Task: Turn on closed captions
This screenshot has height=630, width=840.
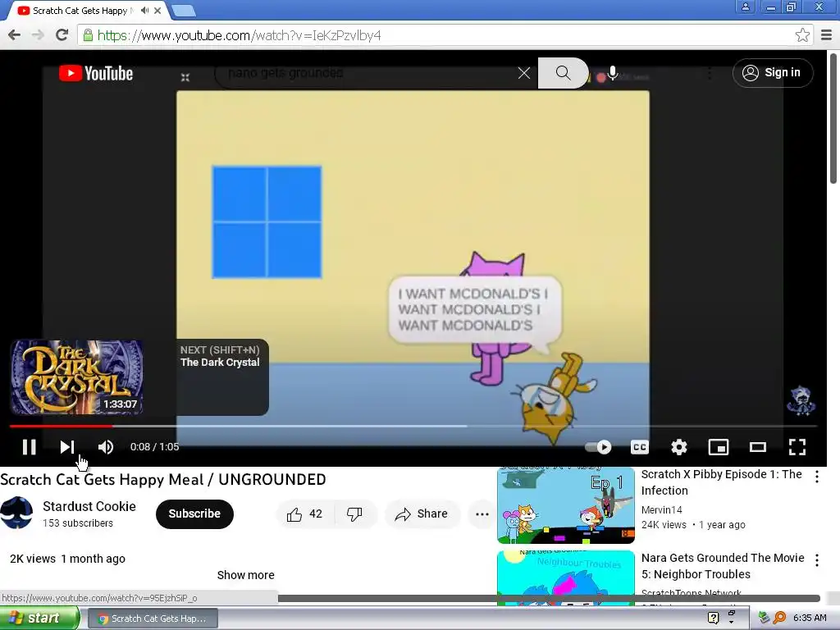Action: (x=640, y=447)
